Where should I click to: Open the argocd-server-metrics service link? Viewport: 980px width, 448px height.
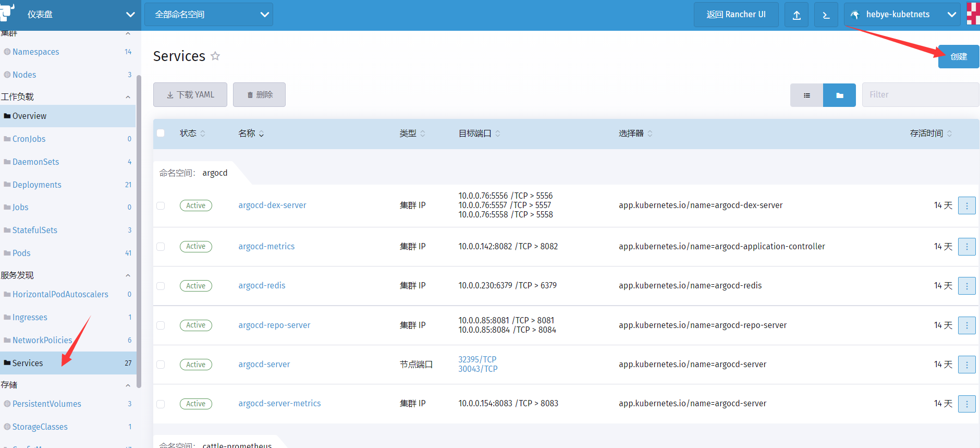pyautogui.click(x=279, y=404)
